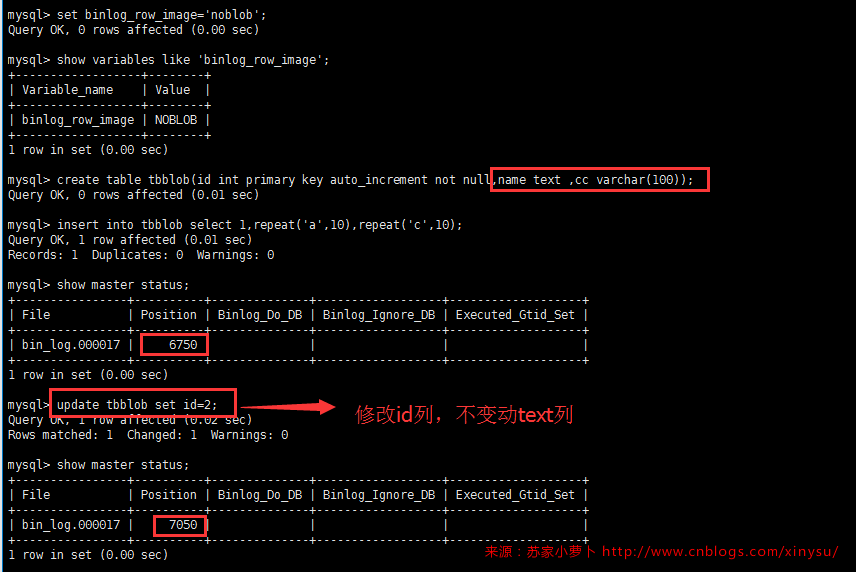Viewport: 856px width, 572px height.
Task: Click the Binlog_Do_DB header in first table
Action: (x=260, y=315)
